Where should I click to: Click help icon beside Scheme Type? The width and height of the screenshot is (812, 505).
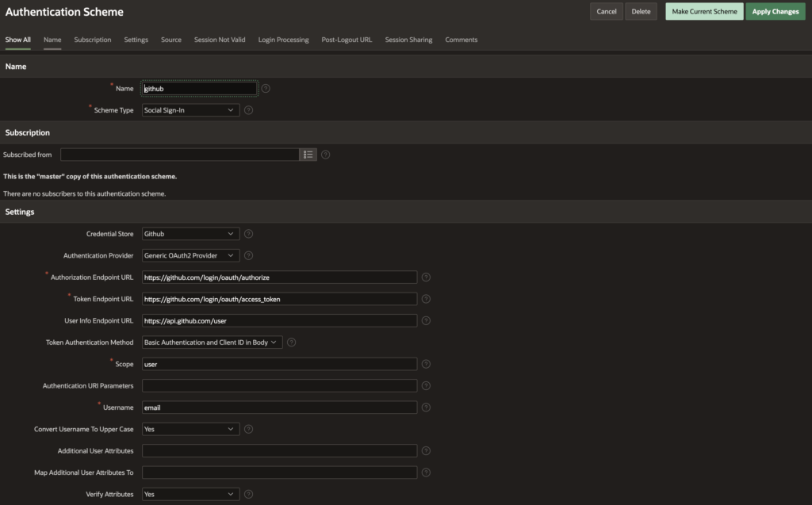[x=249, y=110]
